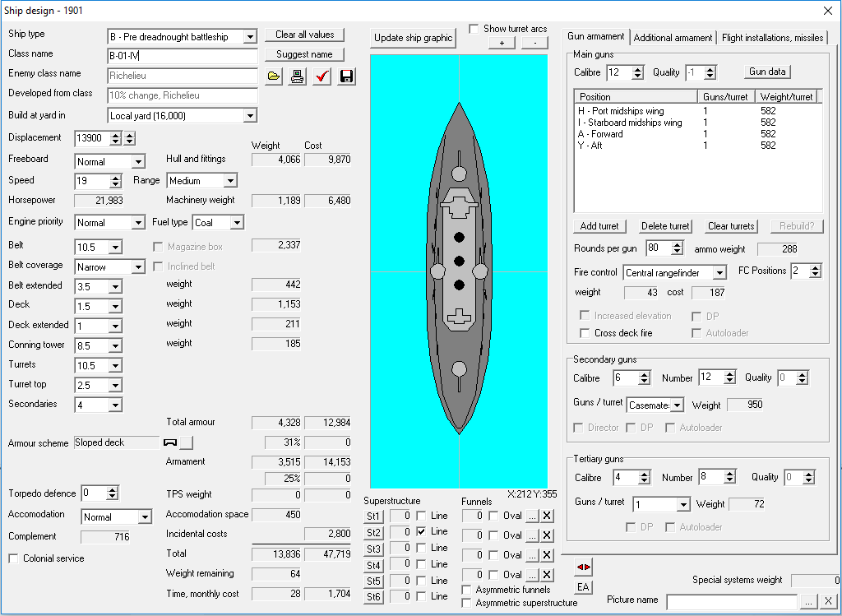Uncheck the St2 Line checkbox

click(x=421, y=532)
